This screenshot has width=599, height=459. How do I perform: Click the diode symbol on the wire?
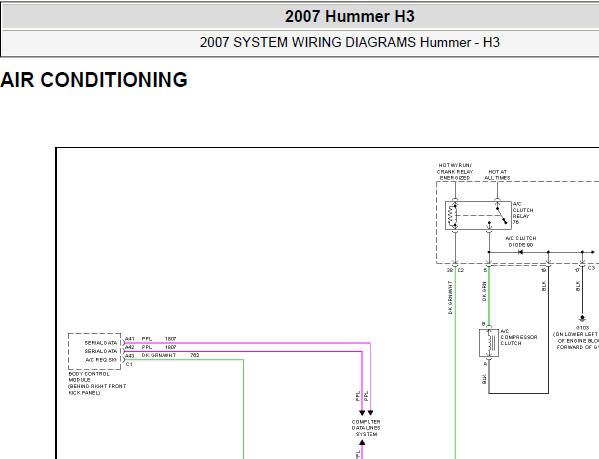(520, 252)
